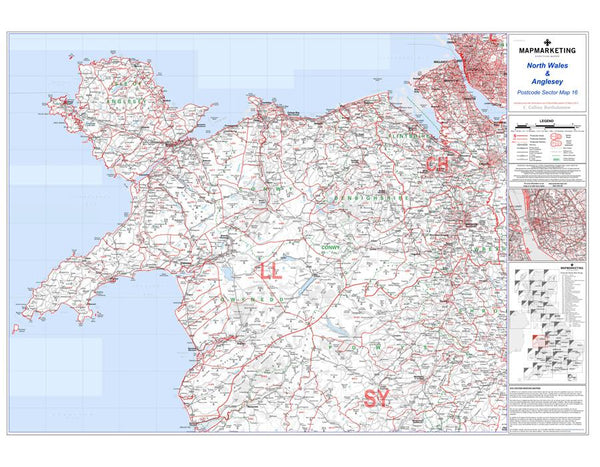600x467 pixels.
Task: Click the LEGEND heading
Action: click(x=546, y=121)
